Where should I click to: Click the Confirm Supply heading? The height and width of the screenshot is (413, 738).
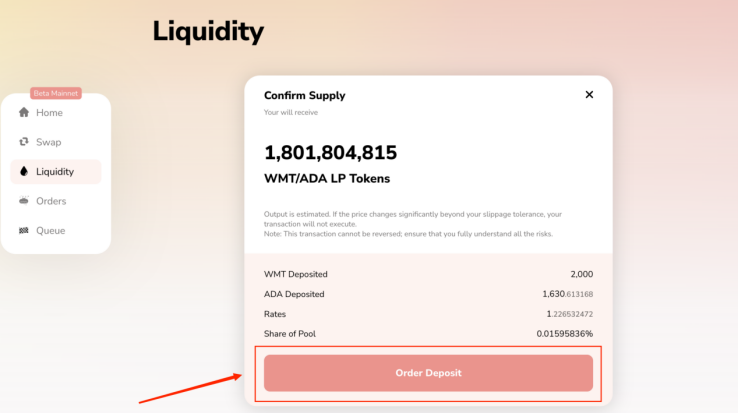point(305,96)
